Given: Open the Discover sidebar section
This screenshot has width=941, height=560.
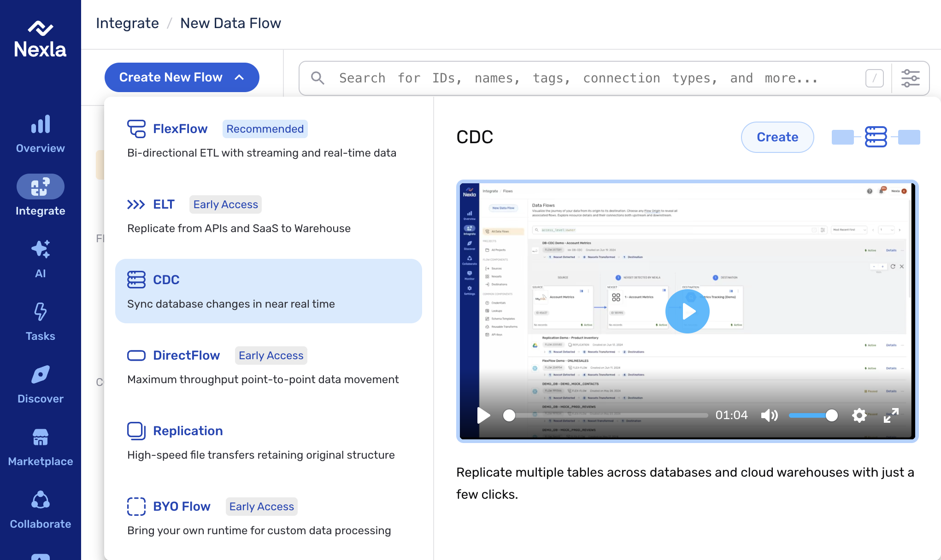Looking at the screenshot, I should [41, 384].
